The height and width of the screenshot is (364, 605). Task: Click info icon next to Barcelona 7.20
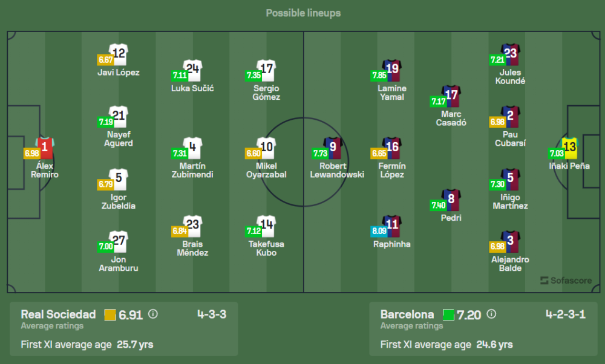click(x=491, y=314)
